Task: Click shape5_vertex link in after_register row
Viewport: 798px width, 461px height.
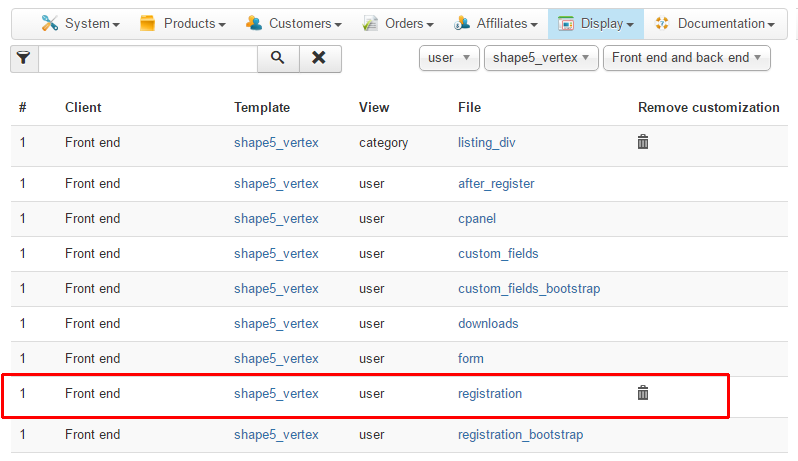Action: coord(276,184)
